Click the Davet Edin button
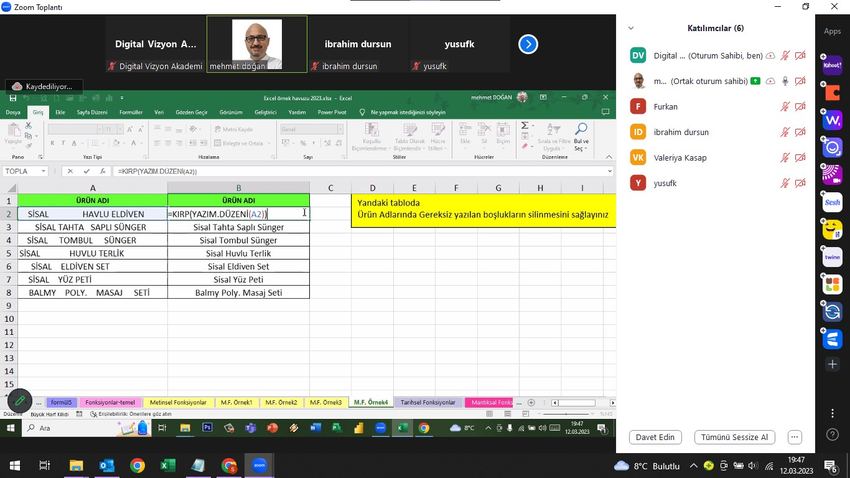The height and width of the screenshot is (478, 850). [x=655, y=437]
